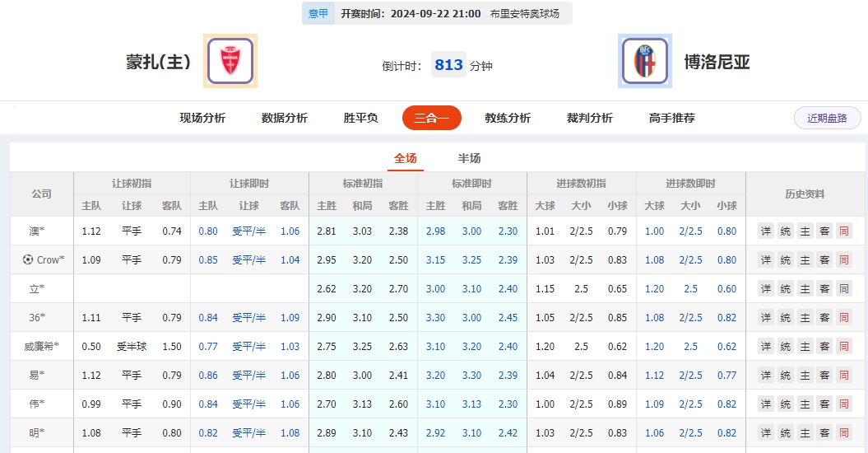The width and height of the screenshot is (868, 453).
Task: Click the 统 icon in 伟* row
Action: point(785,404)
